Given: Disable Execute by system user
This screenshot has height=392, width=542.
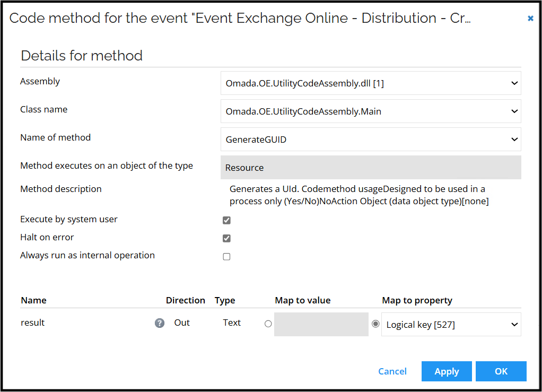Looking at the screenshot, I should [226, 220].
